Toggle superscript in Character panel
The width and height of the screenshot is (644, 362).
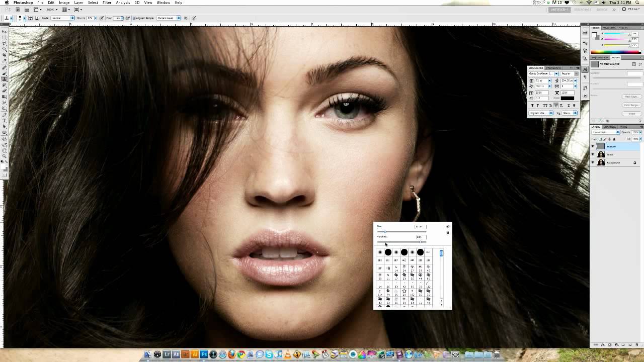[x=556, y=106]
